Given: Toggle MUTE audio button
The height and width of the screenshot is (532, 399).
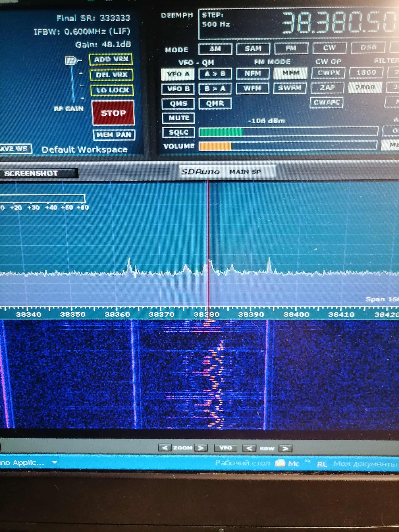Looking at the screenshot, I should (x=178, y=118).
